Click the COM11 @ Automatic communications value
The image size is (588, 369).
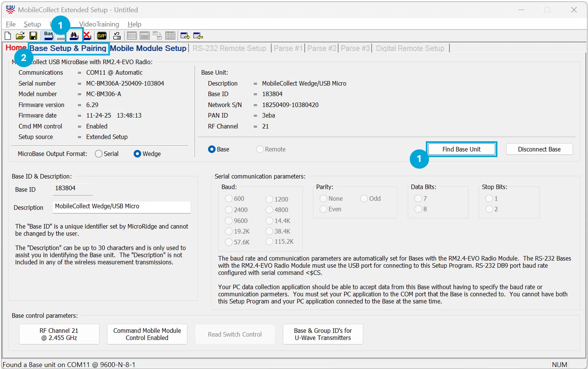pyautogui.click(x=114, y=73)
